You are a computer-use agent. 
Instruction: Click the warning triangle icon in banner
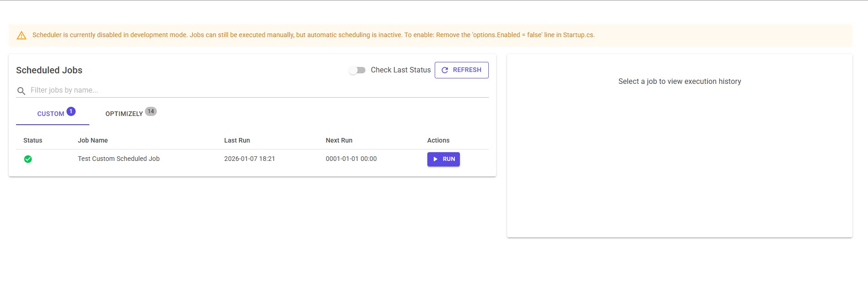[x=22, y=35]
